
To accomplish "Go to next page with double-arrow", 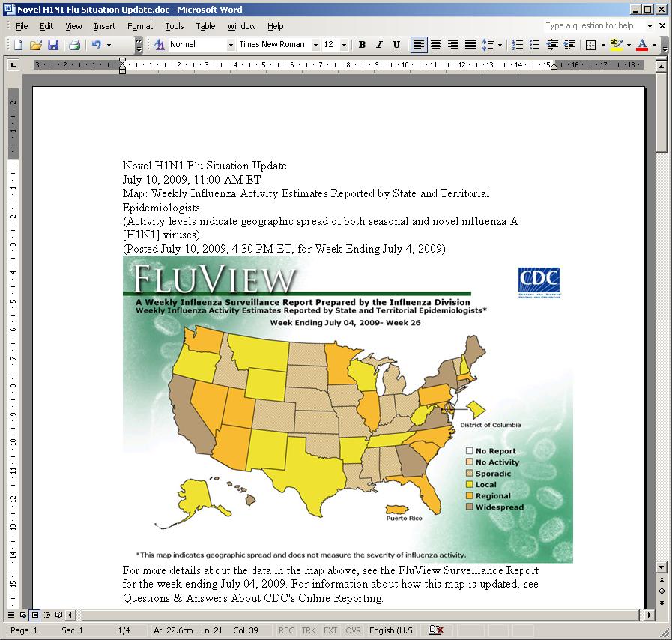I will [x=662, y=603].
